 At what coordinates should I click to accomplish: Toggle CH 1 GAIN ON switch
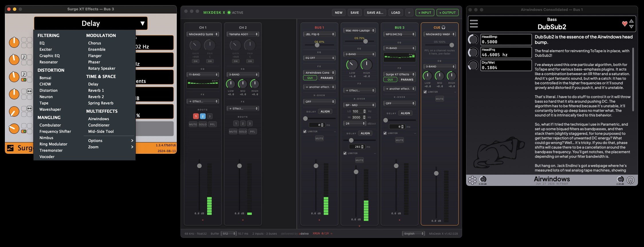(x=195, y=61)
